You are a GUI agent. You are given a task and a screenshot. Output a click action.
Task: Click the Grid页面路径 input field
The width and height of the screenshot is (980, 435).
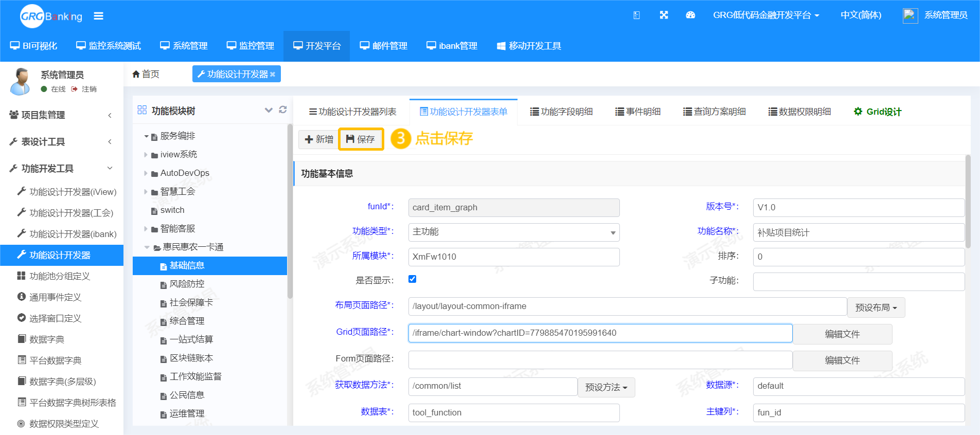(600, 333)
